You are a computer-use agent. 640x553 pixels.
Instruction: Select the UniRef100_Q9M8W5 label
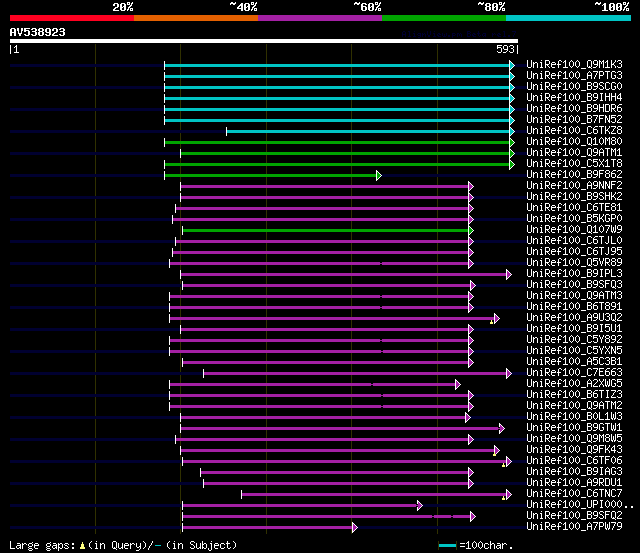pos(574,439)
